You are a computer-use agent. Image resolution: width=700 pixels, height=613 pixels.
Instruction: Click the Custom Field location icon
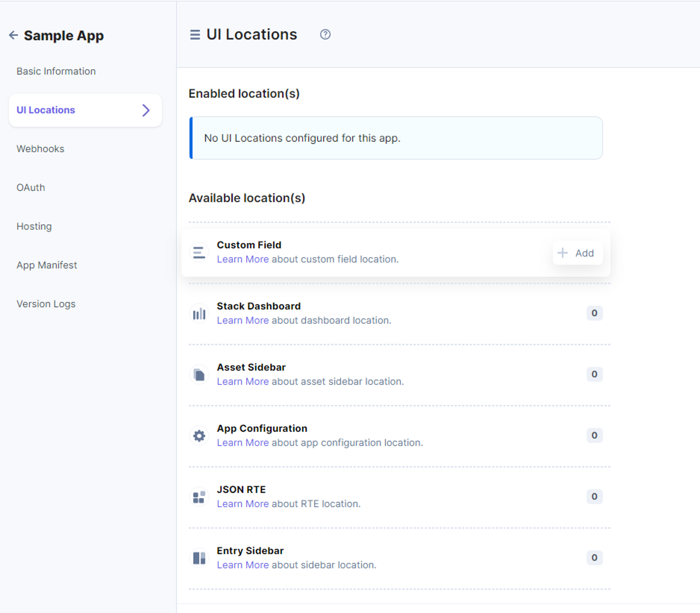199,253
